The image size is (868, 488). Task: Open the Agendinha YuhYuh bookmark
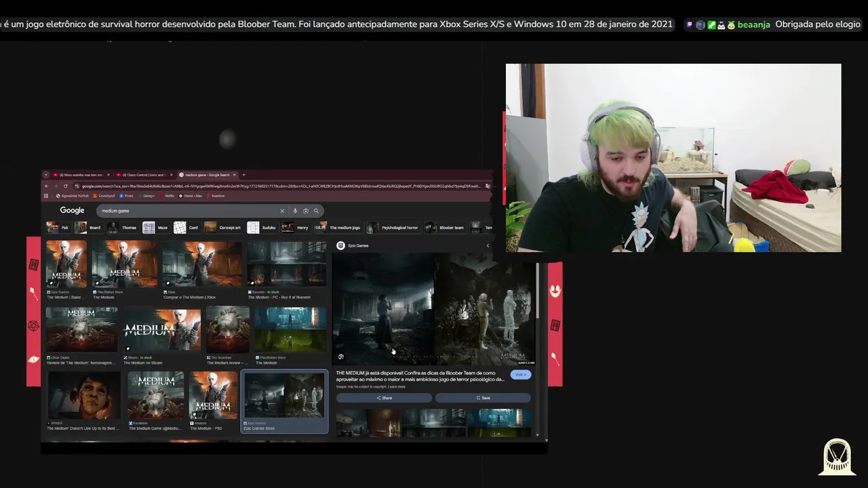pyautogui.click(x=73, y=196)
